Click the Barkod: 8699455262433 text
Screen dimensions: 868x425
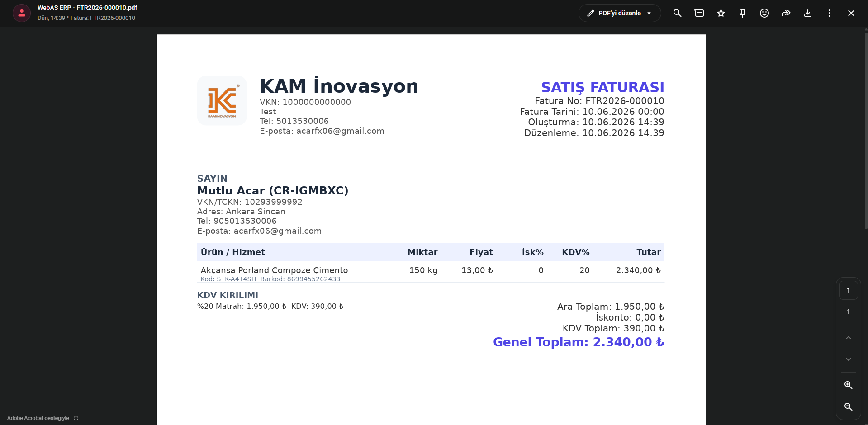(300, 279)
